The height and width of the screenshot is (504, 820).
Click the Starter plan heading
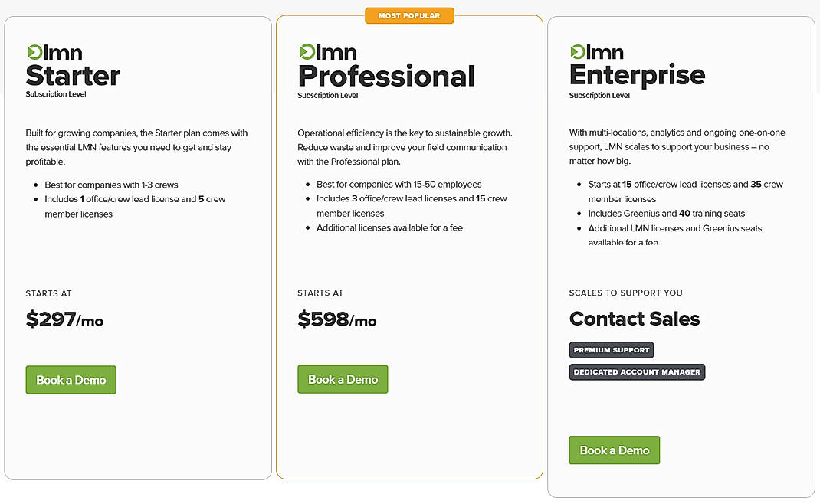[x=73, y=76]
